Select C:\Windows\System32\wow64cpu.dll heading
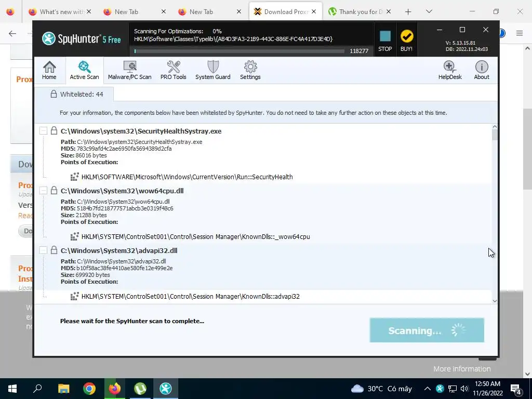This screenshot has height=399, width=532. click(122, 191)
